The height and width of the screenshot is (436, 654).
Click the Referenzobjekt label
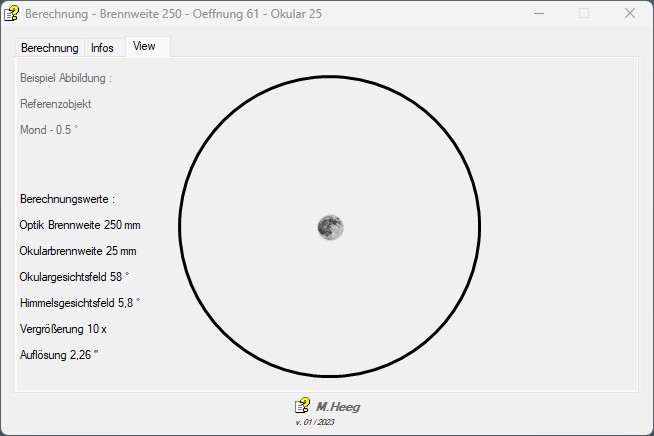[x=55, y=104]
